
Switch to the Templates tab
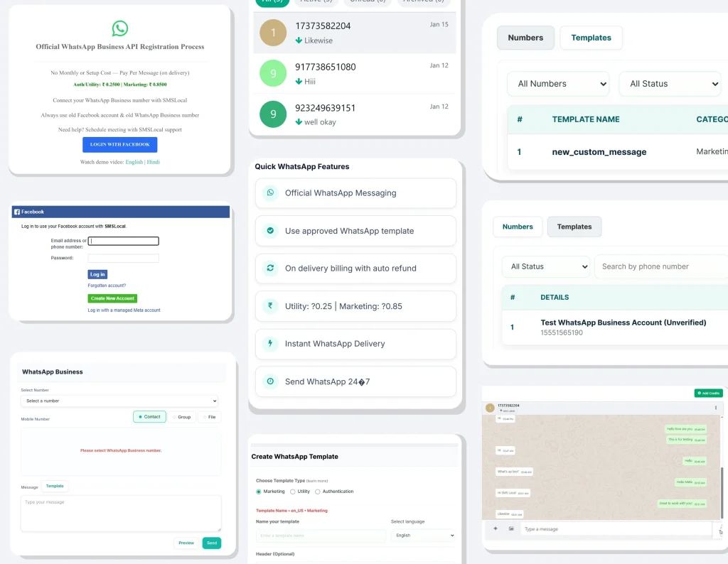[591, 37]
